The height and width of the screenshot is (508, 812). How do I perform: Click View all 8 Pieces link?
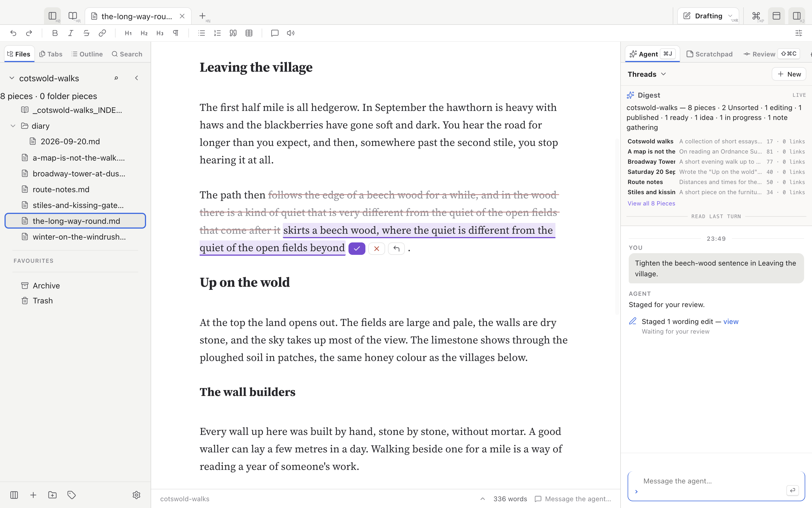tap(651, 203)
